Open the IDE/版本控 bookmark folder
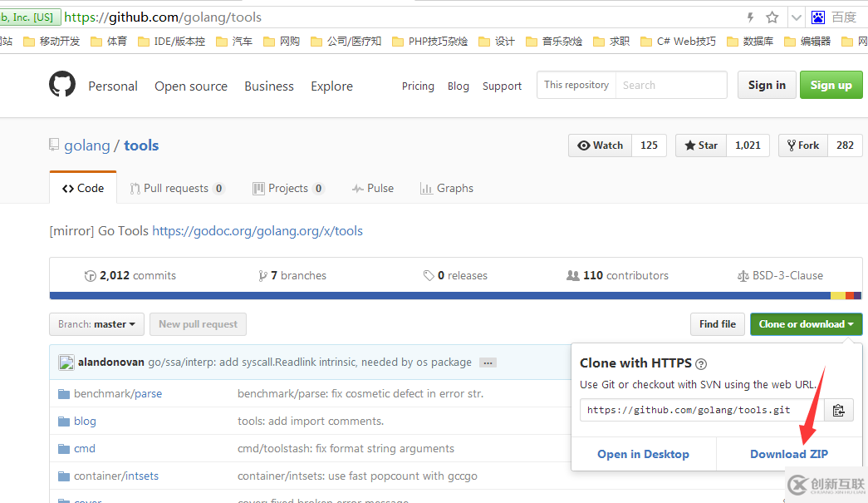Image resolution: width=868 pixels, height=503 pixels. pos(171,42)
